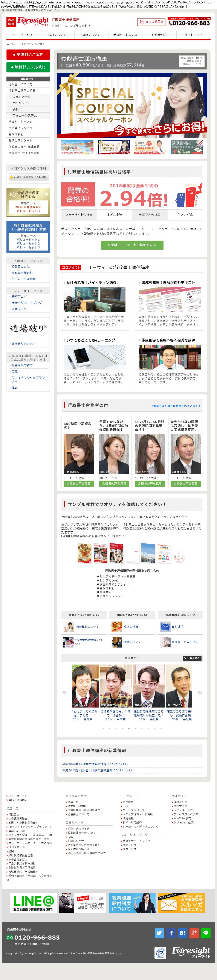This screenshot has height=980, width=217.
Task: Open the 講師について navigation tab
Action: click(x=91, y=35)
